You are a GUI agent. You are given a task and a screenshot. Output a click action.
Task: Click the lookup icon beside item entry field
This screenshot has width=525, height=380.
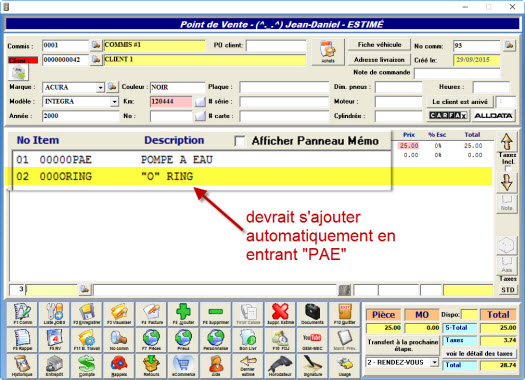coord(85,289)
